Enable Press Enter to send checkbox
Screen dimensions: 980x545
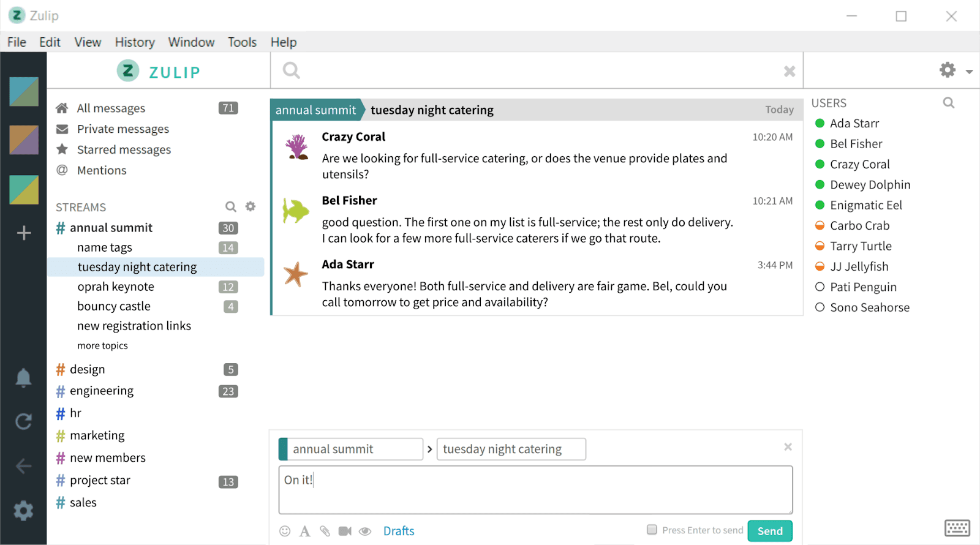click(x=652, y=530)
